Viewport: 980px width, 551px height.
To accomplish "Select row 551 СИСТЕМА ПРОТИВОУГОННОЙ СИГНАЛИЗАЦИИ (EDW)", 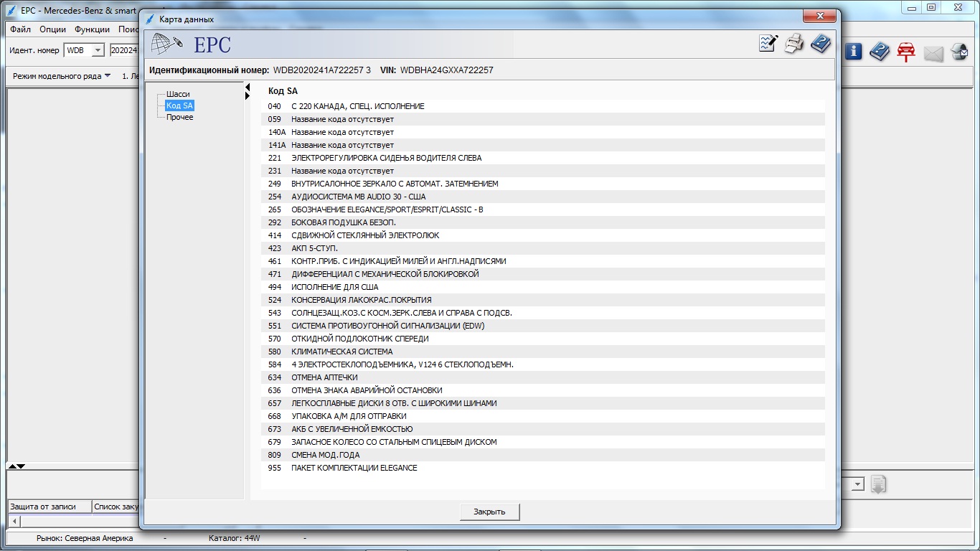I will point(543,326).
